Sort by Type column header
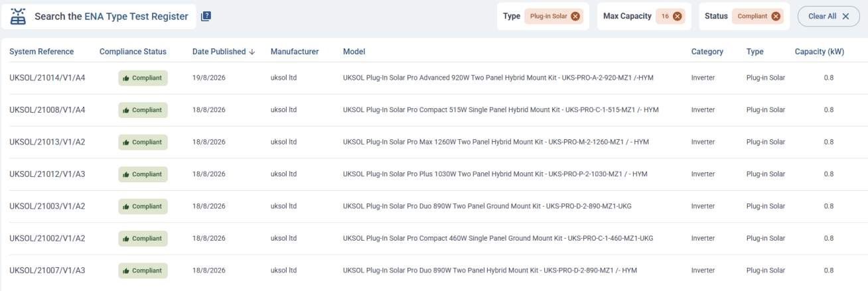This screenshot has height=291, width=868. 755,52
